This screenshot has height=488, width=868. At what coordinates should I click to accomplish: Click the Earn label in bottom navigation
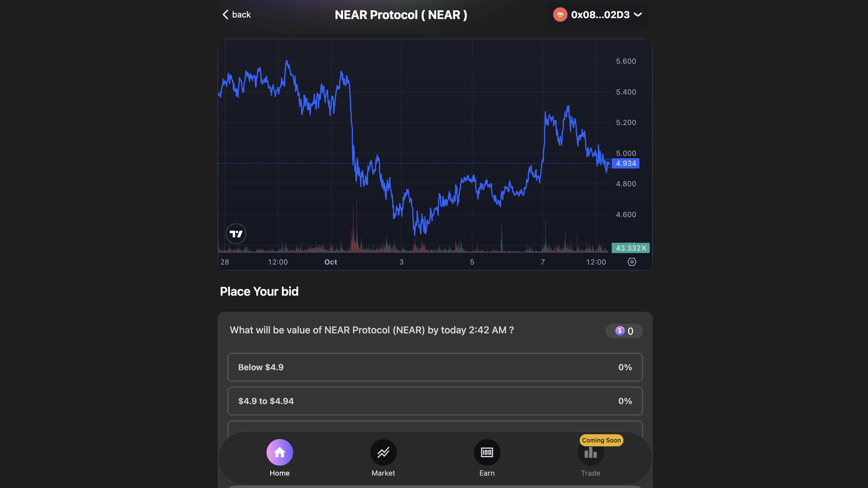(x=487, y=473)
